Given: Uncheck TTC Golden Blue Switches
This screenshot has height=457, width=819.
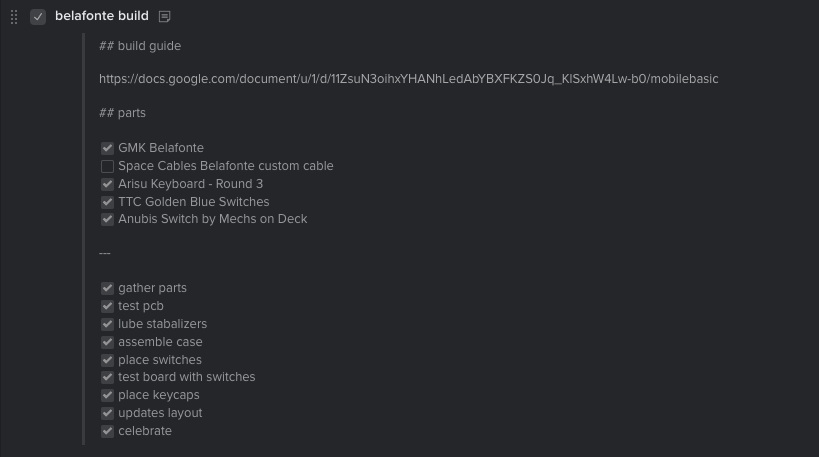Looking at the screenshot, I should coord(108,202).
